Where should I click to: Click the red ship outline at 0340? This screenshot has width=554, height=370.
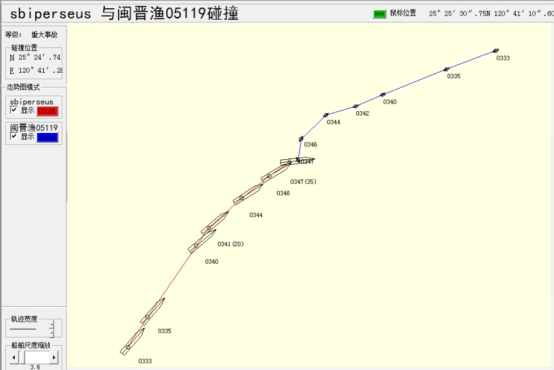202,241
